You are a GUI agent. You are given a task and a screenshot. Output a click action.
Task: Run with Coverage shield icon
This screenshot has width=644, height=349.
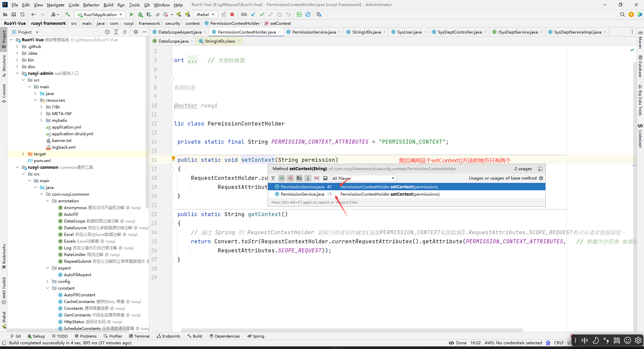point(149,14)
